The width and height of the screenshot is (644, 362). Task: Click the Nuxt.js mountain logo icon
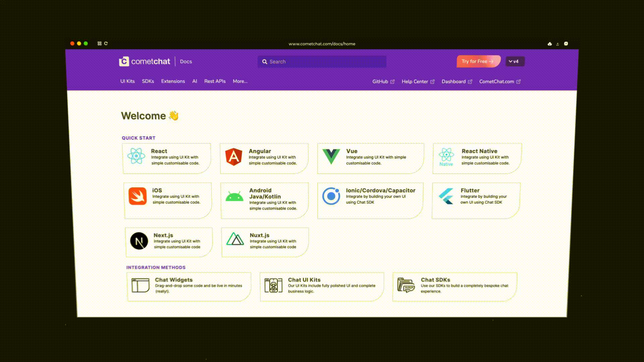coord(235,239)
